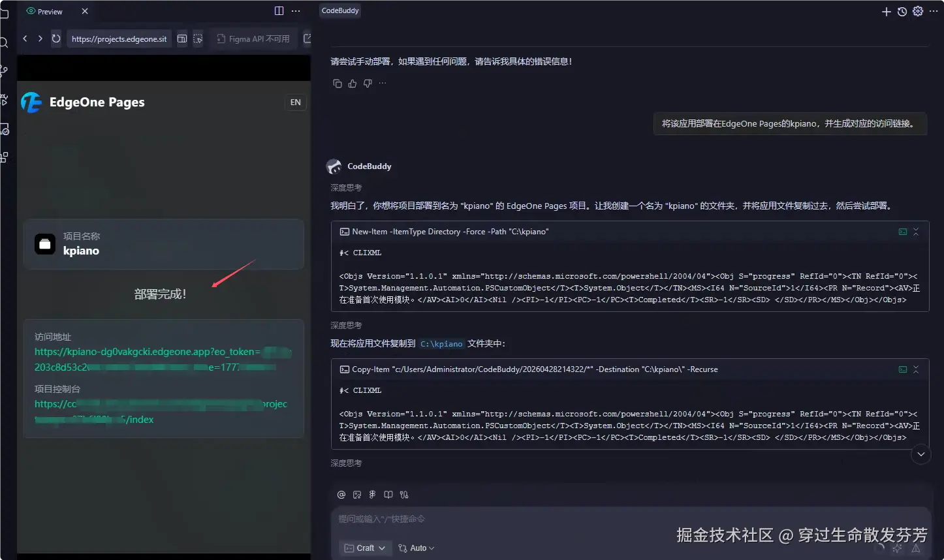The height and width of the screenshot is (560, 944).
Task: Open Remote Explorer in the activity bar
Action: pyautogui.click(x=4, y=129)
